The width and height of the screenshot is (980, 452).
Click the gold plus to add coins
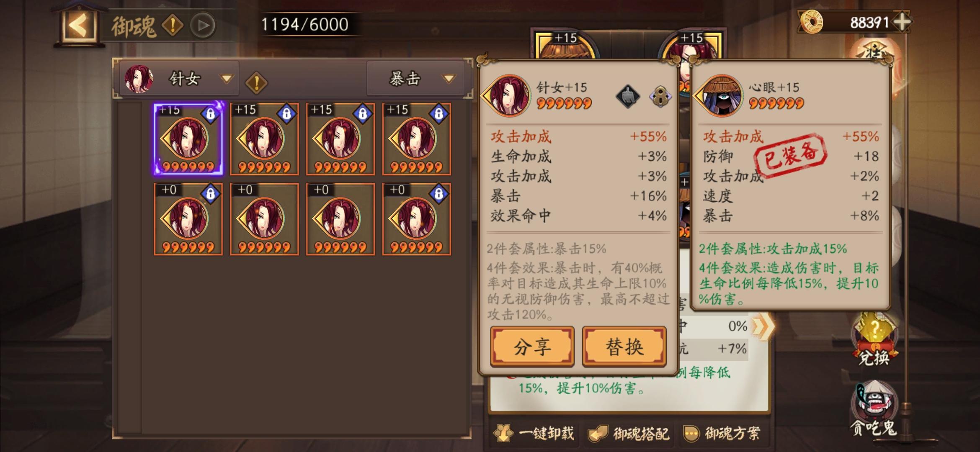(x=902, y=22)
